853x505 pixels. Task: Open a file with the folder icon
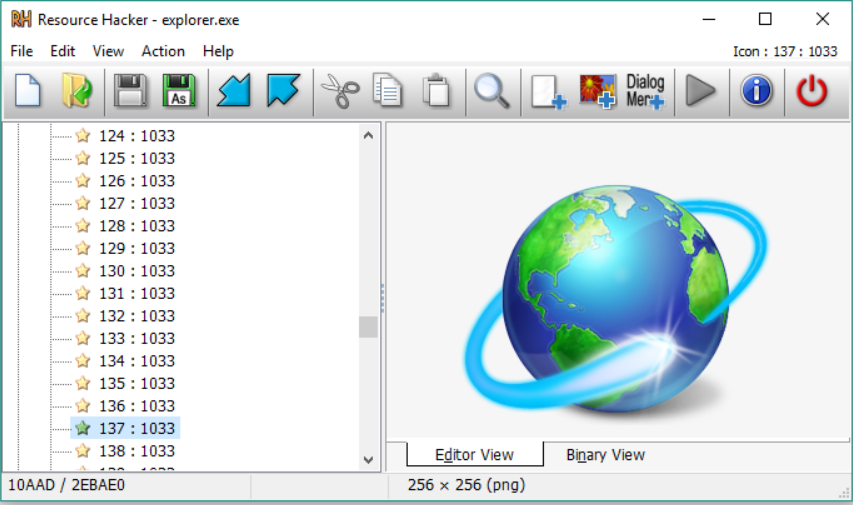click(77, 91)
